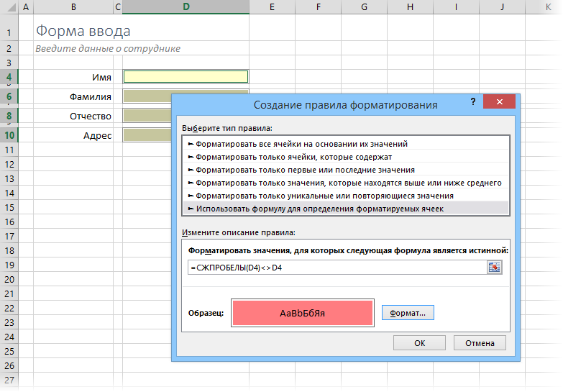The width and height of the screenshot is (563, 392).
Task: Click the range selector icon in formula field
Action: point(495,268)
